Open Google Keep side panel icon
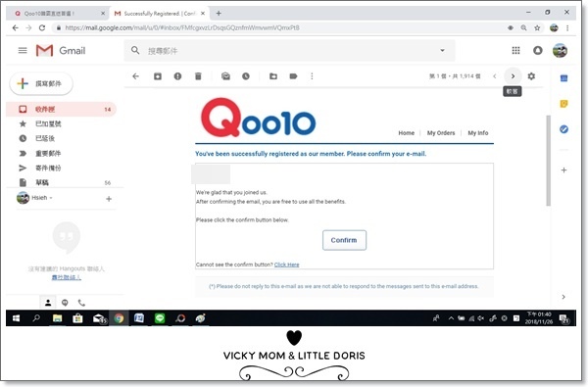 [x=563, y=104]
